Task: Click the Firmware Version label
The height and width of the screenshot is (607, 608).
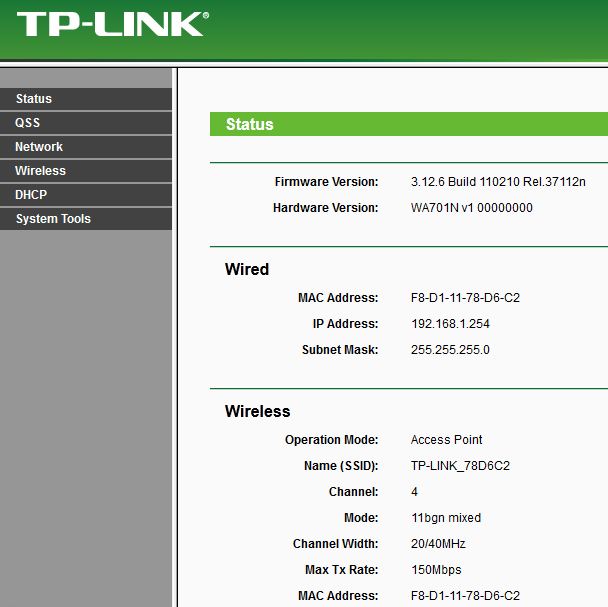Action: [x=326, y=182]
